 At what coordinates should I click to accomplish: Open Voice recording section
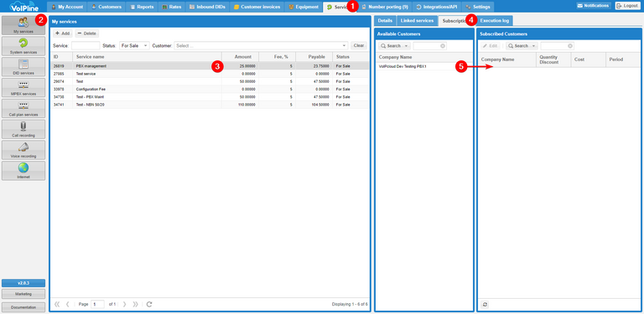point(23,150)
